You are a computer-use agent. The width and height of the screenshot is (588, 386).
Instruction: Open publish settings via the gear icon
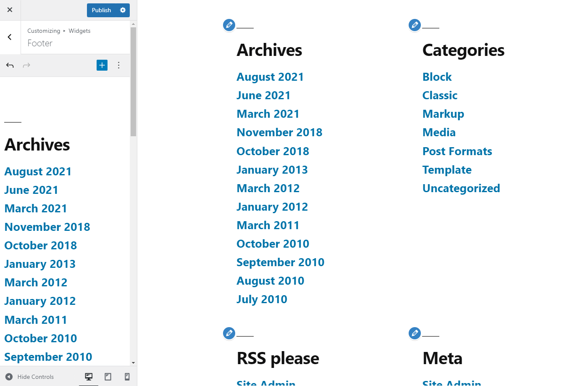click(123, 10)
